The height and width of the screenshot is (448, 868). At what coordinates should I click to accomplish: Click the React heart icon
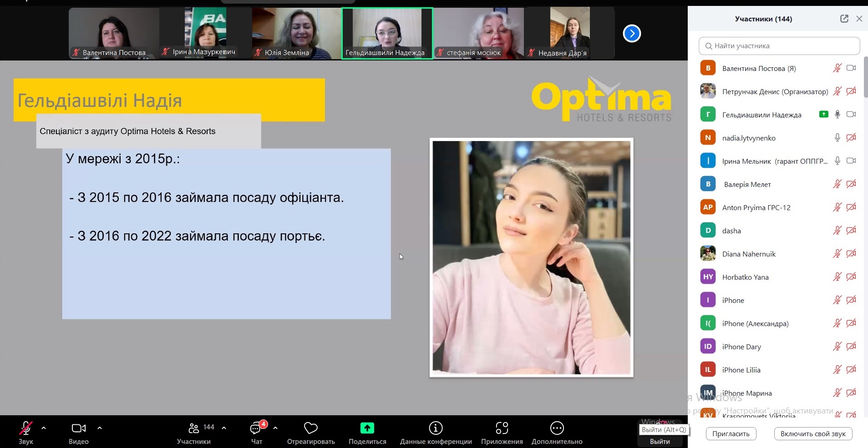310,428
